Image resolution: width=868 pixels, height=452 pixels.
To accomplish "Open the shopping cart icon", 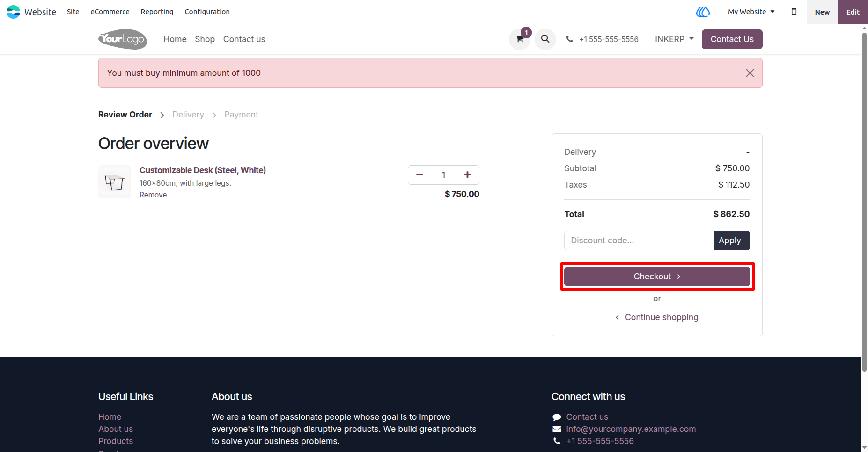I will tap(520, 39).
